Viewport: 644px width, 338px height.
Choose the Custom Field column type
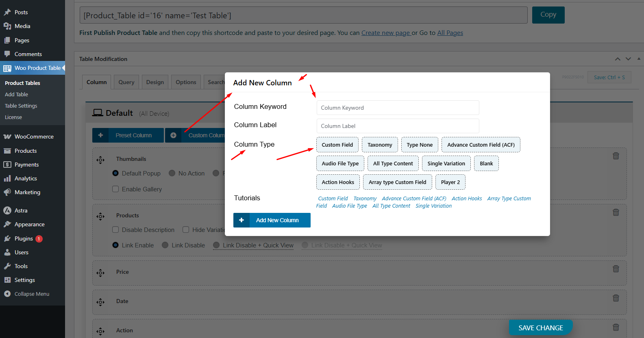click(x=337, y=145)
